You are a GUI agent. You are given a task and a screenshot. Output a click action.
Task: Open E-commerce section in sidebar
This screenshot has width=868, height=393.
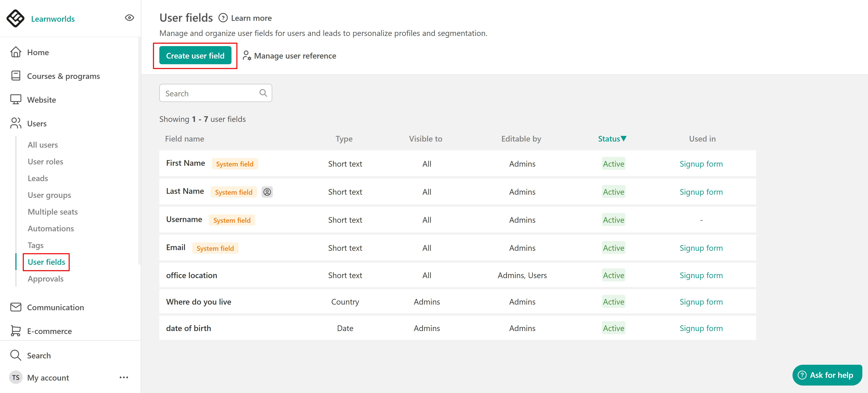pos(49,331)
